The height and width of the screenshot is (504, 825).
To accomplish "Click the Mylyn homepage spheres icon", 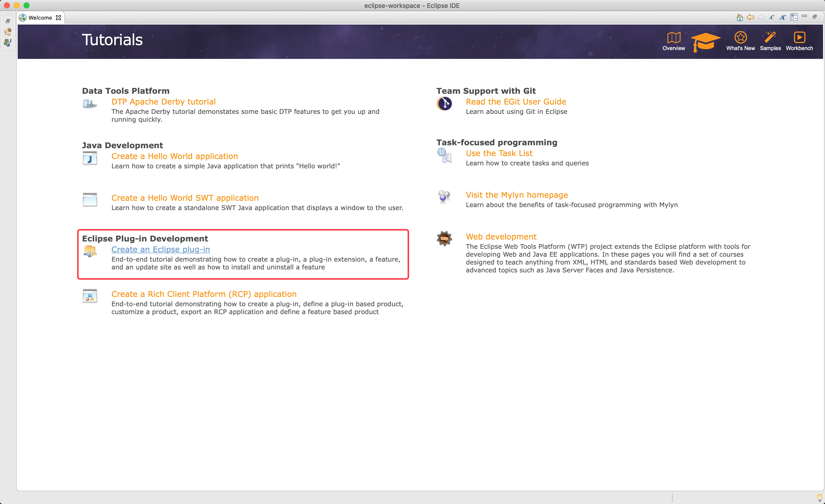I will [x=444, y=197].
